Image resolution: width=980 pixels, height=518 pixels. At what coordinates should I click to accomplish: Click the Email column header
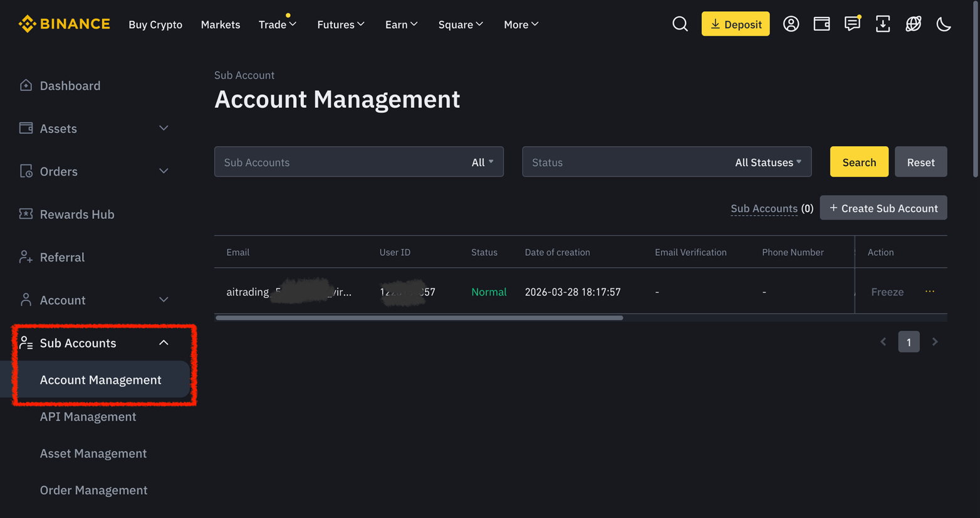237,252
